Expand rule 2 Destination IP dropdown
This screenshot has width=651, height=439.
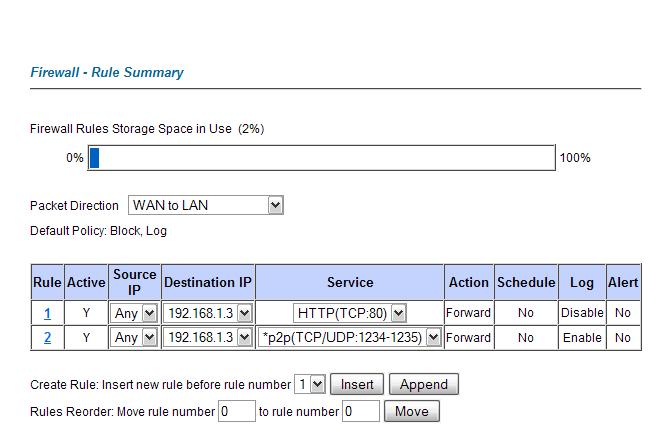[208, 338]
